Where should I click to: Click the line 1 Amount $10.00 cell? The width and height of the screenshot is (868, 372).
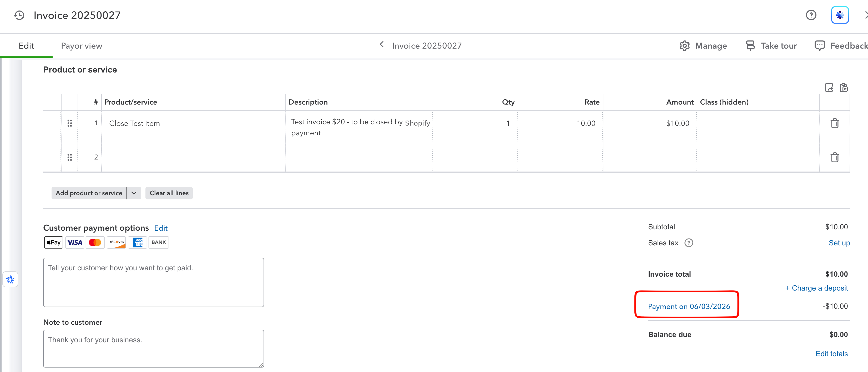point(650,128)
